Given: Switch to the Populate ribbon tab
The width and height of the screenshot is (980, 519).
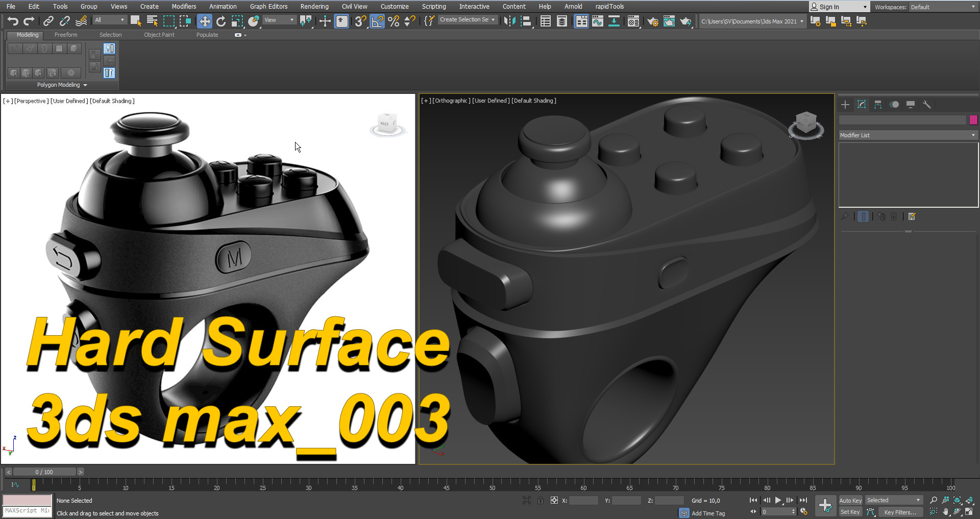Looking at the screenshot, I should pyautogui.click(x=207, y=35).
